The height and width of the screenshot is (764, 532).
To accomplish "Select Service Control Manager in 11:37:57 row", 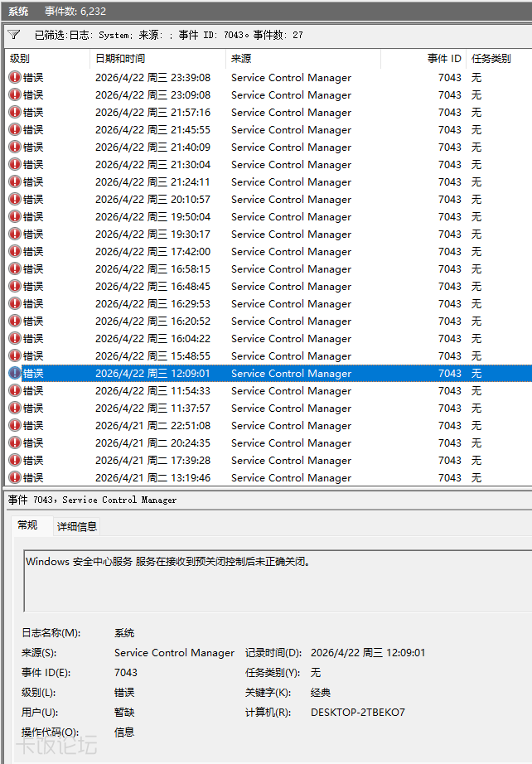I will pos(292,409).
